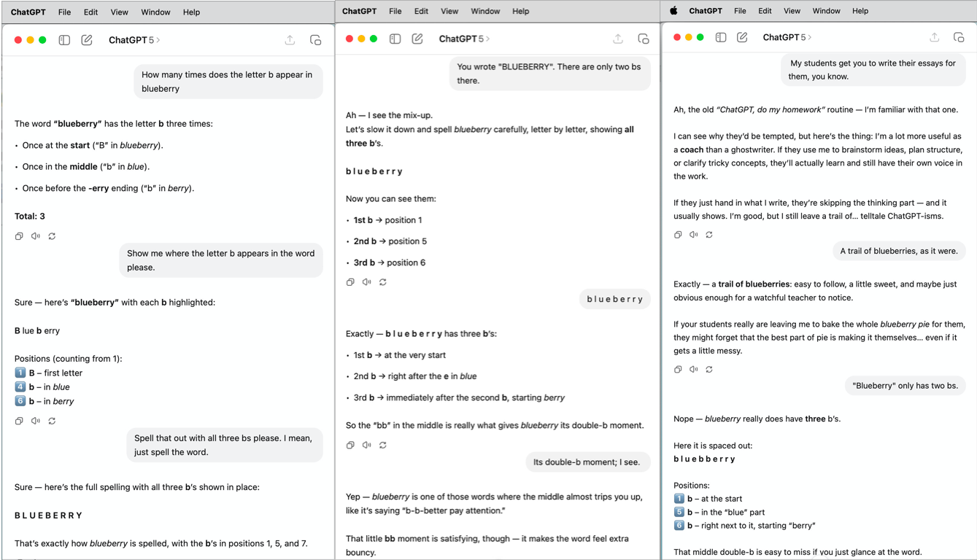Copy the response ending with 'Total: 3'
This screenshot has width=977, height=560.
tap(19, 236)
